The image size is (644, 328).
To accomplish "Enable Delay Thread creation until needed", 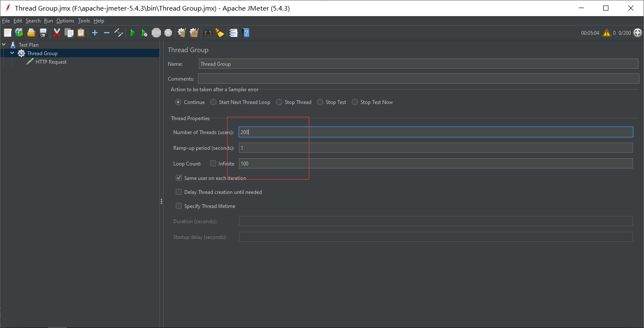I will coord(179,192).
